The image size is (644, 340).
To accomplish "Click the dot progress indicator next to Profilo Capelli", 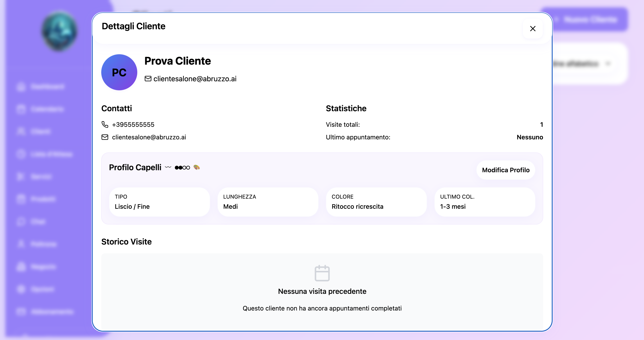I will (182, 167).
